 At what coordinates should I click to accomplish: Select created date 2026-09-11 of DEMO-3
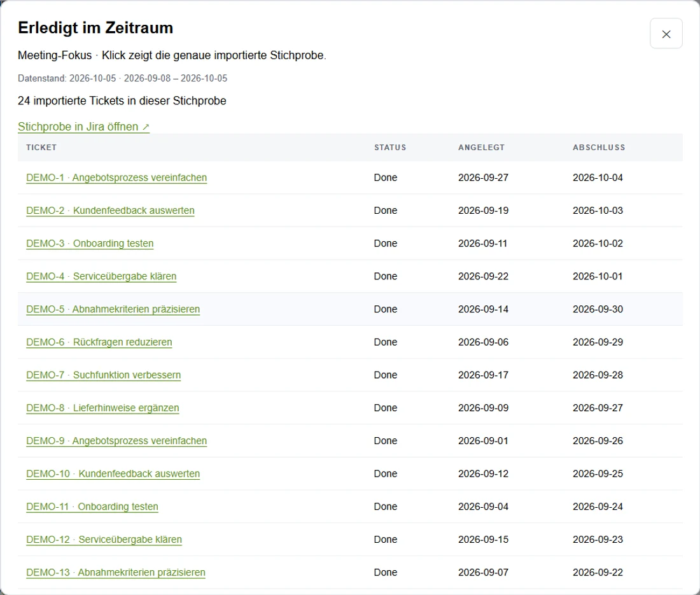point(482,244)
